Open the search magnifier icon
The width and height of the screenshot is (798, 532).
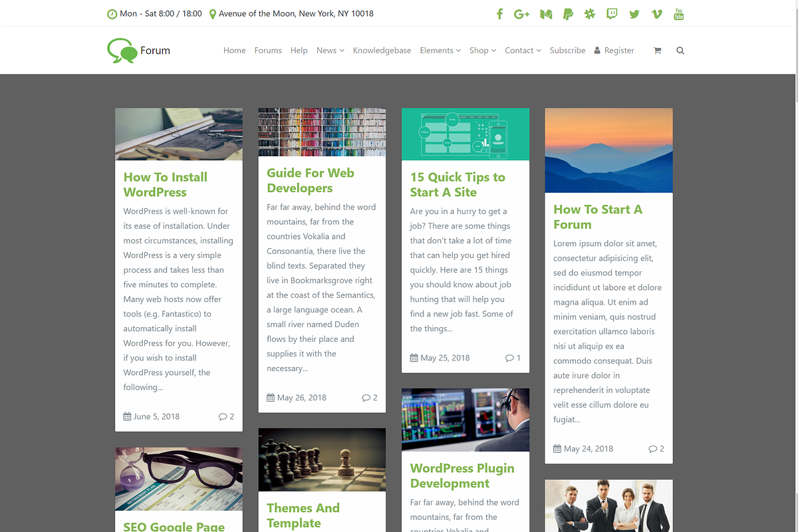click(680, 51)
